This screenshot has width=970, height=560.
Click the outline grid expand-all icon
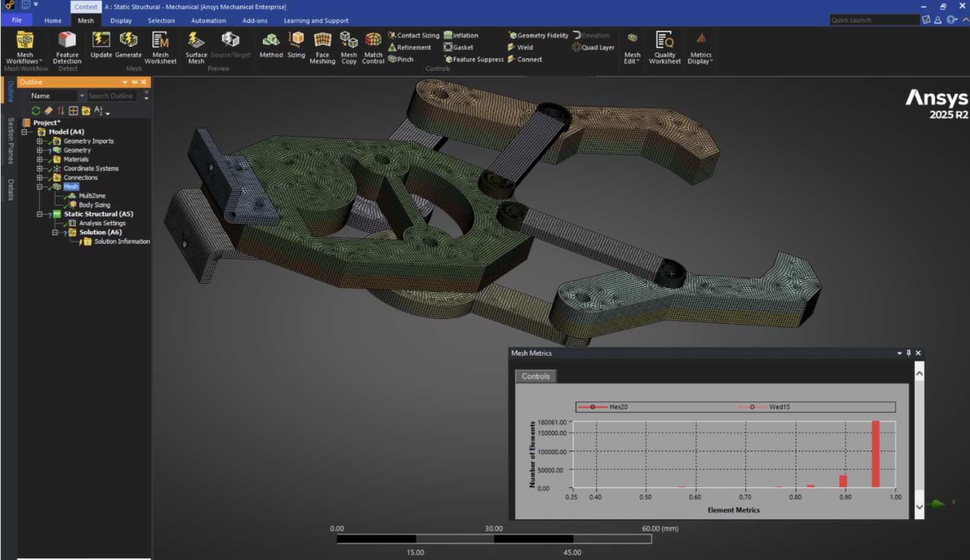click(x=74, y=111)
